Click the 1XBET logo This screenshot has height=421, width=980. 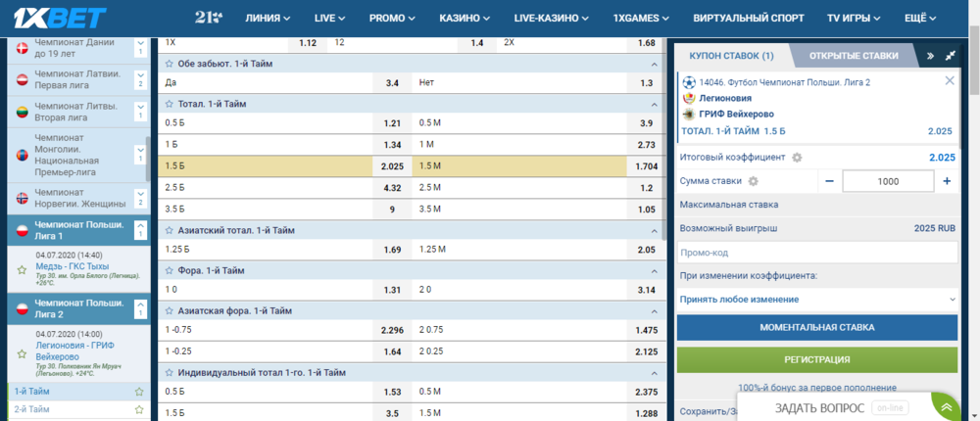click(60, 19)
